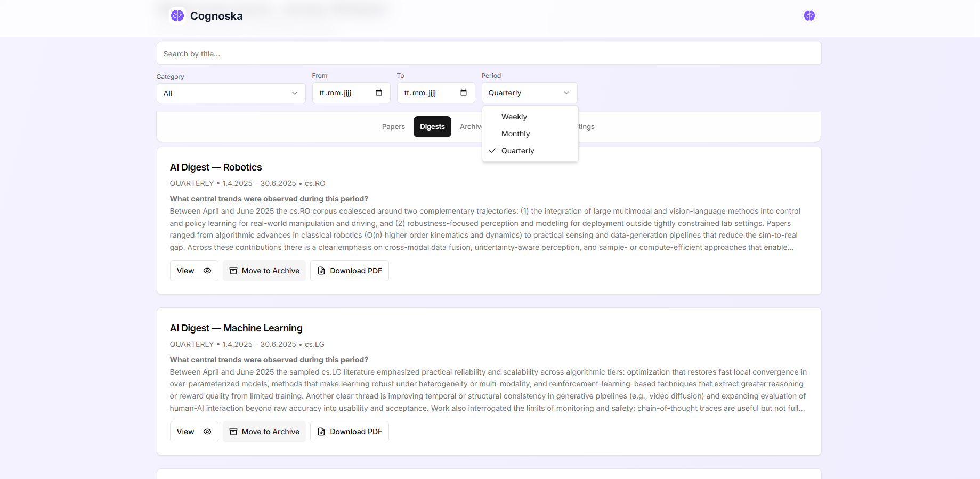Click the PDF file icon on the Robotics digest
980x479 pixels.
point(321,271)
